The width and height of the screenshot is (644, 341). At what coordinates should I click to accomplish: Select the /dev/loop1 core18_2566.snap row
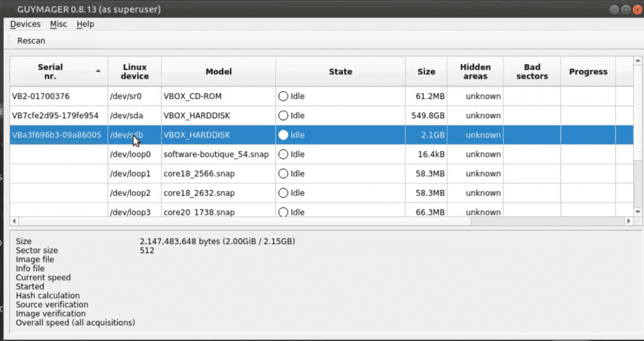321,174
